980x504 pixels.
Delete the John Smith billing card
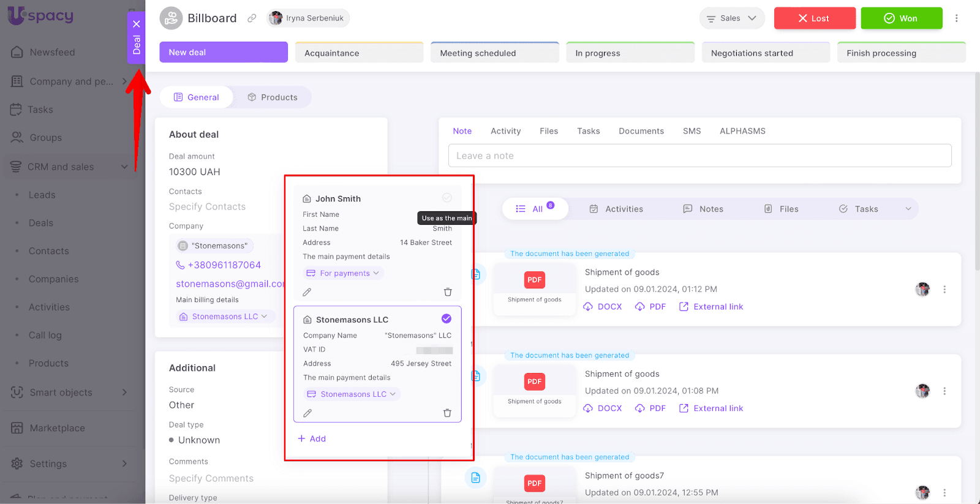click(x=448, y=292)
